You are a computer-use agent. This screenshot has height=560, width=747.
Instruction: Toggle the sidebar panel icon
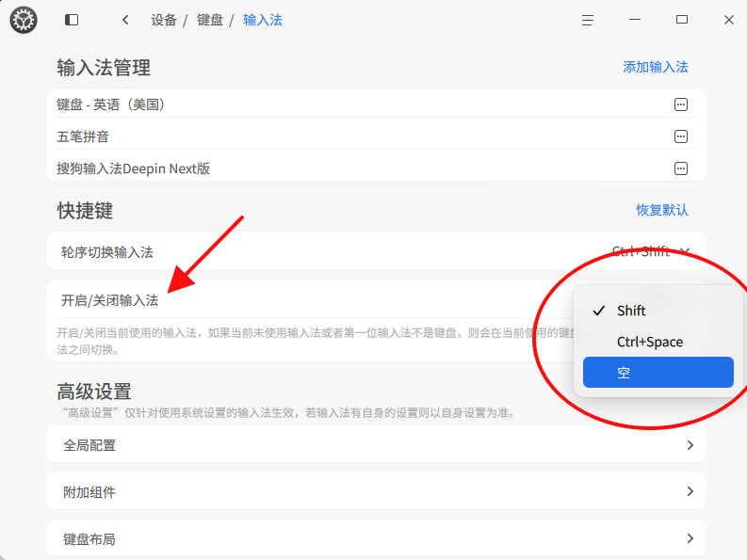pos(72,20)
